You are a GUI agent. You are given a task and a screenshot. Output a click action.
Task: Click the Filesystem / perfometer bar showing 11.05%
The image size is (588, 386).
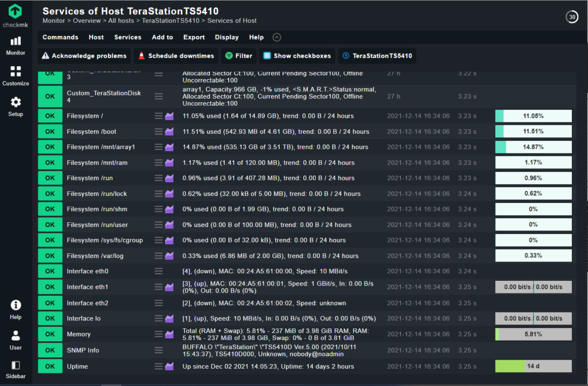click(533, 116)
